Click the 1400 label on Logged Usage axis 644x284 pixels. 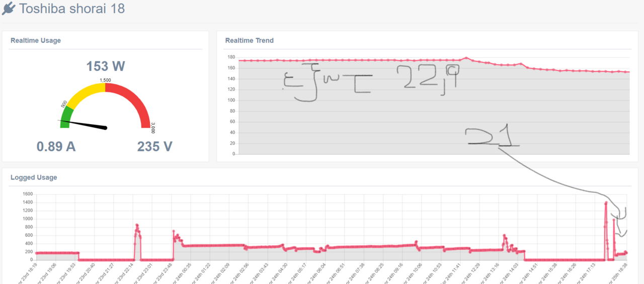[28, 202]
